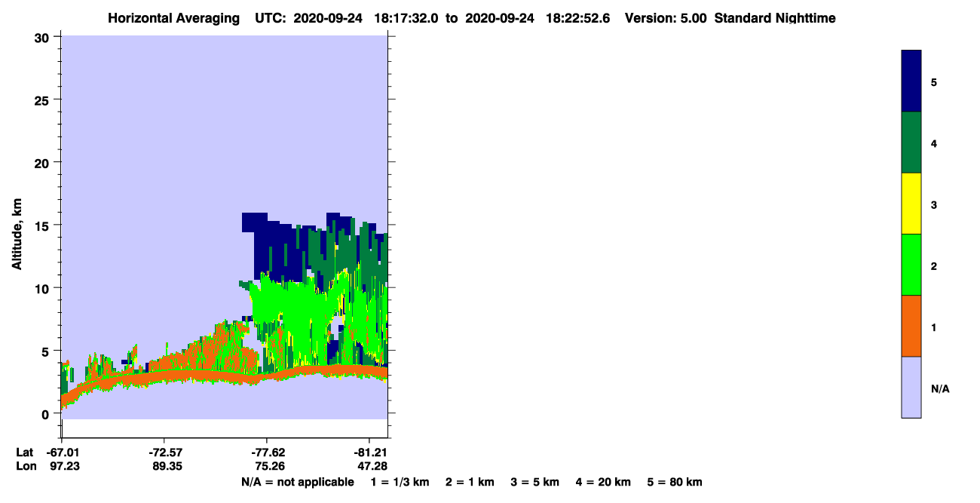Click the latitude value -67.01
Viewport: 980px width, 503px height.
62,452
